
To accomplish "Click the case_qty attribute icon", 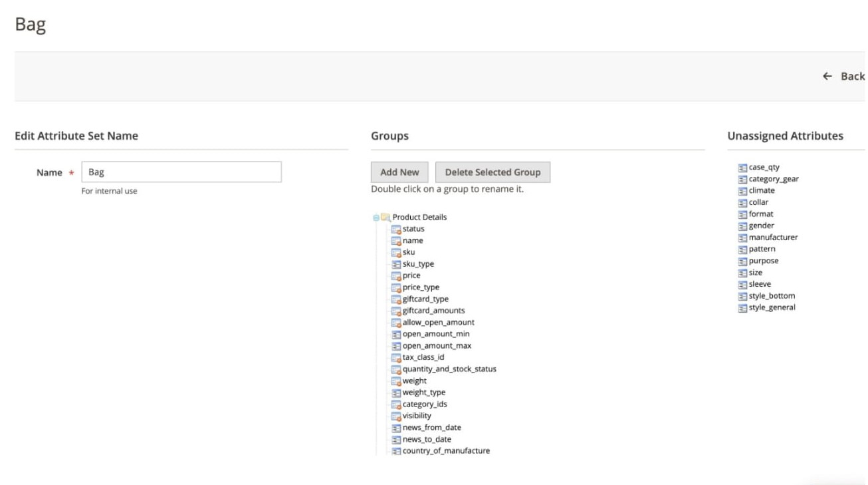I will pos(743,168).
